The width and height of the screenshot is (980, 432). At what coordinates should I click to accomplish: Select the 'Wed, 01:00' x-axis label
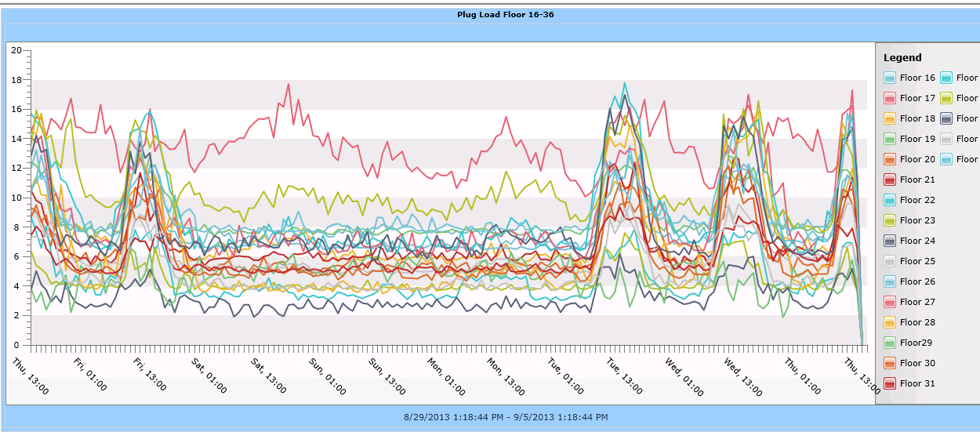[x=684, y=376]
